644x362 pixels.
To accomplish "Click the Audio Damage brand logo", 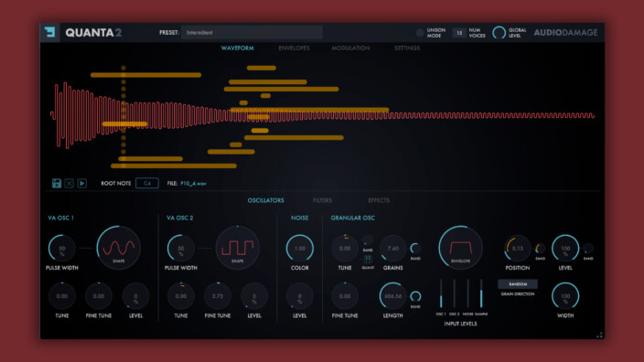I will click(x=565, y=32).
